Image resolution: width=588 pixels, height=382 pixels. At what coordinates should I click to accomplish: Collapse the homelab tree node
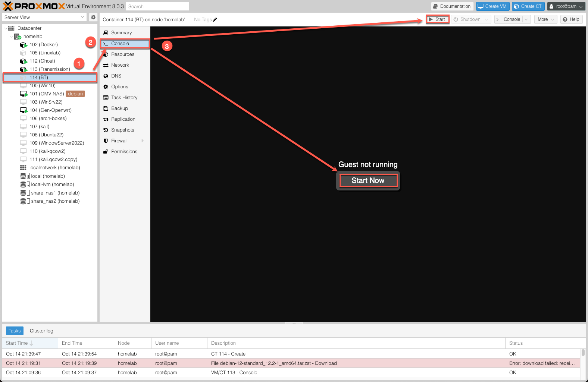coord(12,37)
